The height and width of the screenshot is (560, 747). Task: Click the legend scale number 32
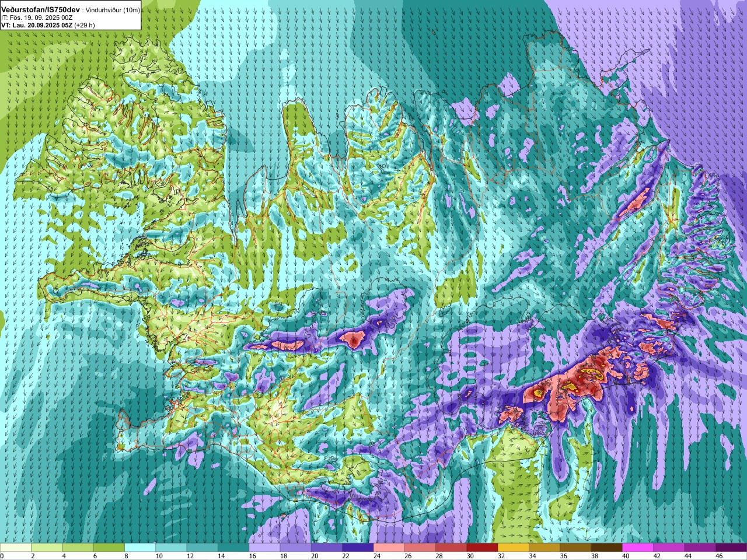[502, 556]
